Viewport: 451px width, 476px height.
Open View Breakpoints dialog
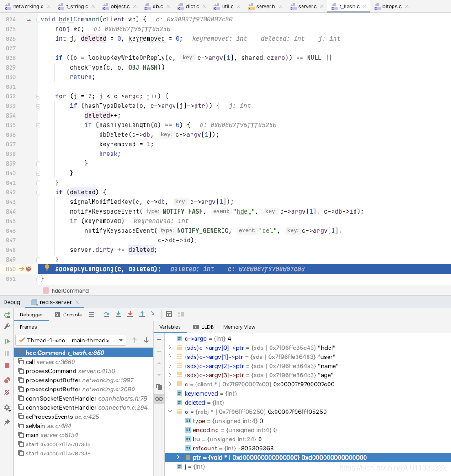(7, 380)
